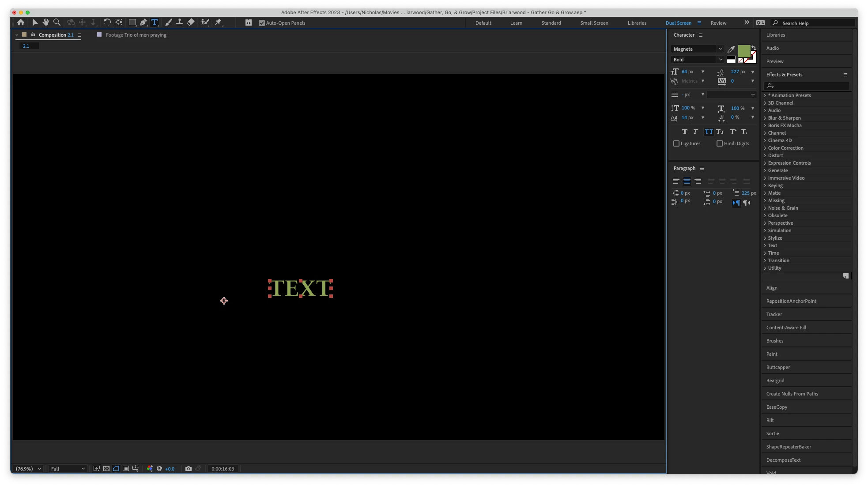Click the eyedropper in Character panel
Screen dimensions: 868x486
[731, 49]
